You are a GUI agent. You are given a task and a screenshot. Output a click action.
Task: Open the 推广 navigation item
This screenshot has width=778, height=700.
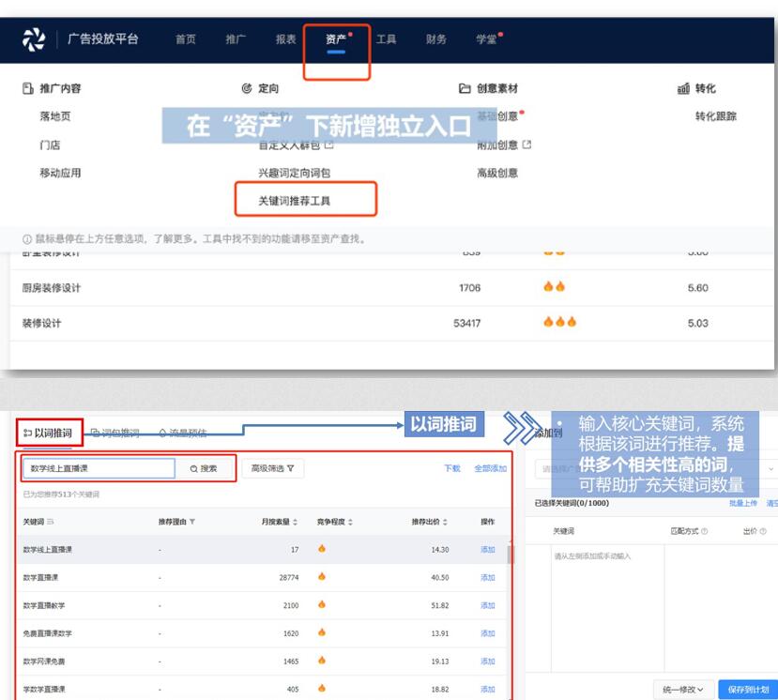click(x=236, y=39)
